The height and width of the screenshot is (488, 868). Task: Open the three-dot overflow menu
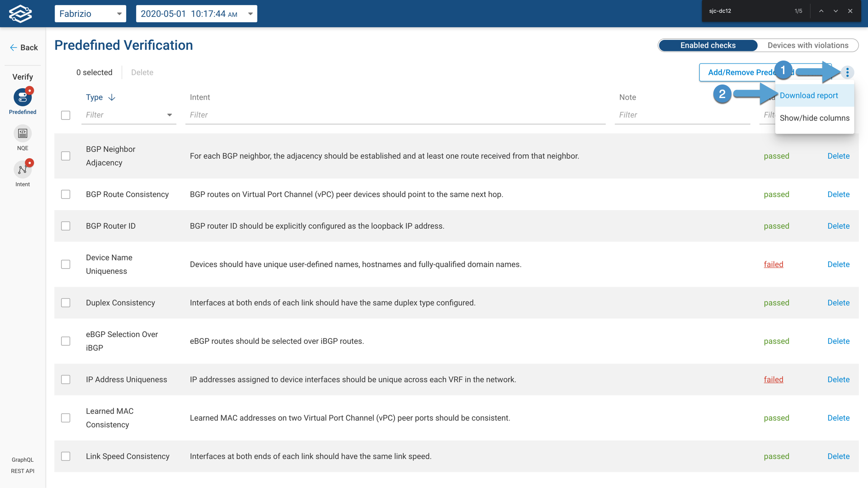[x=847, y=72]
